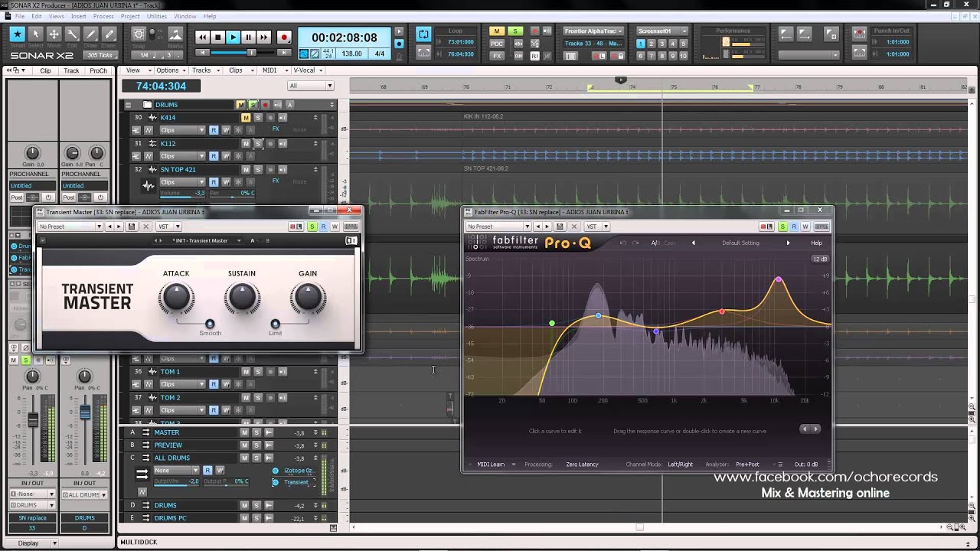Select the pink high-frequency EQ band node
The width and height of the screenshot is (980, 551).
click(779, 280)
